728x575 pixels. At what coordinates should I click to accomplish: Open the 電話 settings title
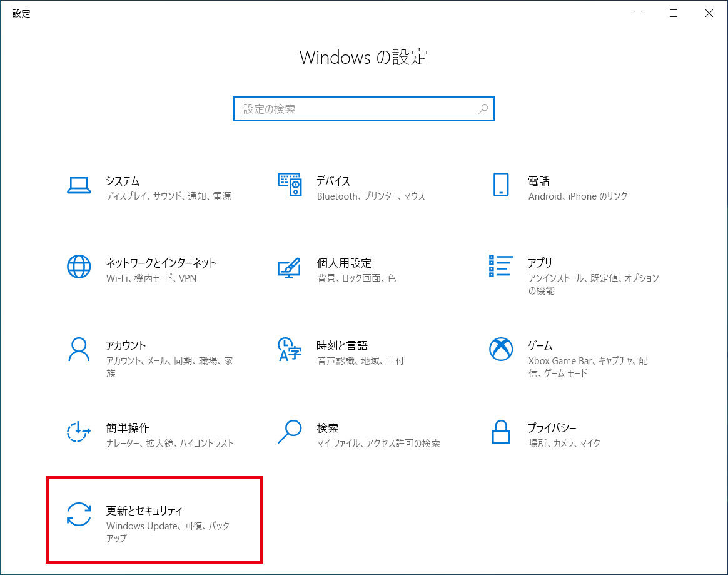pyautogui.click(x=538, y=181)
